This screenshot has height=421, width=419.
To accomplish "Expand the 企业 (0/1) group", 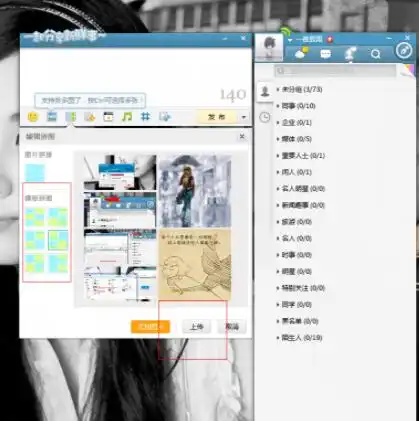I will pyautogui.click(x=294, y=123).
